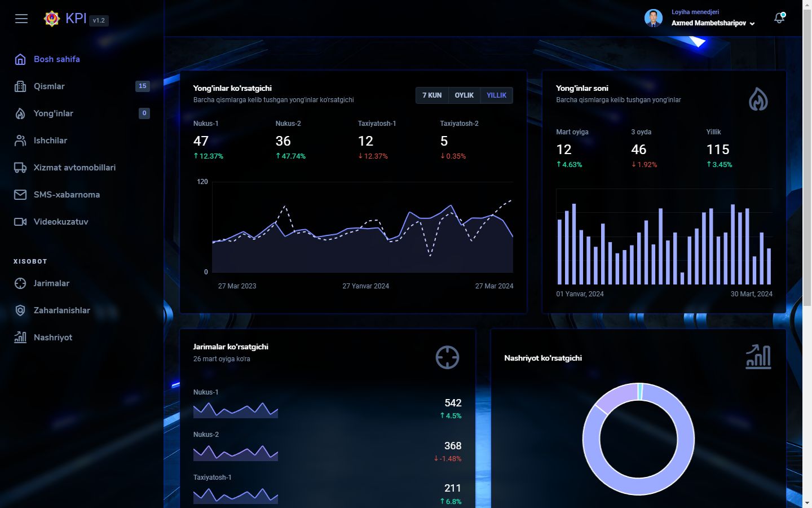Switch chart range to OYLIK
812x508 pixels.
click(464, 95)
